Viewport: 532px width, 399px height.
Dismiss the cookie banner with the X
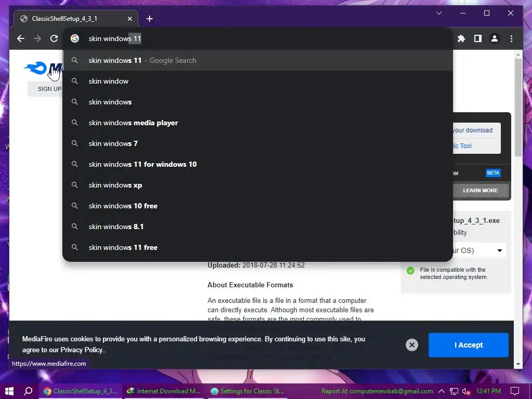click(412, 345)
